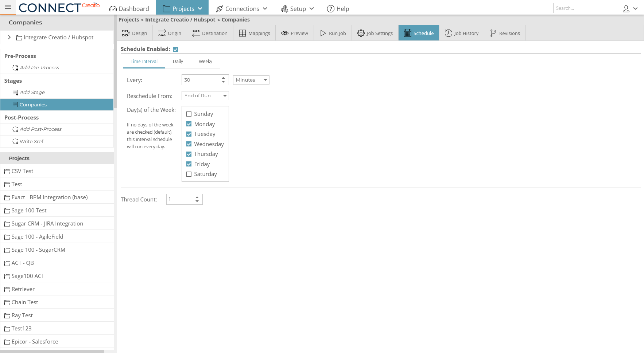Open the Reschedule From dropdown
Image resolution: width=644 pixels, height=353 pixels.
coord(225,95)
